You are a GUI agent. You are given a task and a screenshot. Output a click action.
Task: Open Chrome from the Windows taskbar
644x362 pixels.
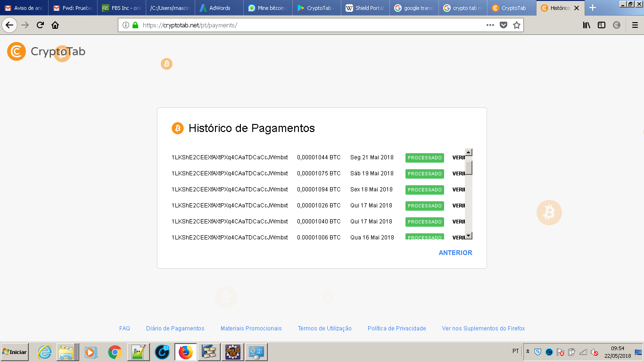pos(115,352)
